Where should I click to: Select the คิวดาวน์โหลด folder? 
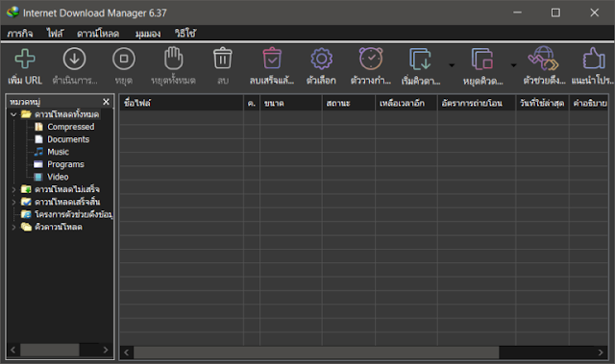[x=59, y=228]
